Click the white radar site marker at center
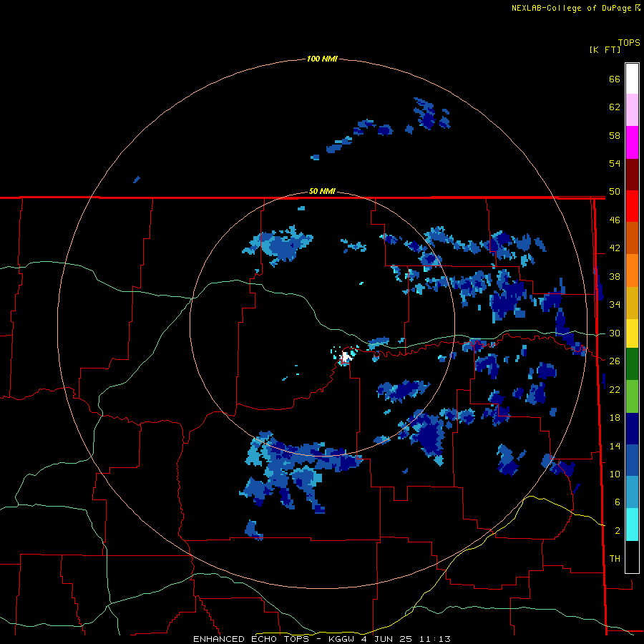 point(346,357)
